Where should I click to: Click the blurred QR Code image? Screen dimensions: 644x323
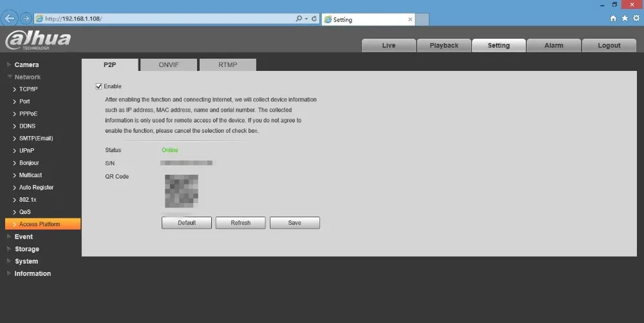coord(182,191)
